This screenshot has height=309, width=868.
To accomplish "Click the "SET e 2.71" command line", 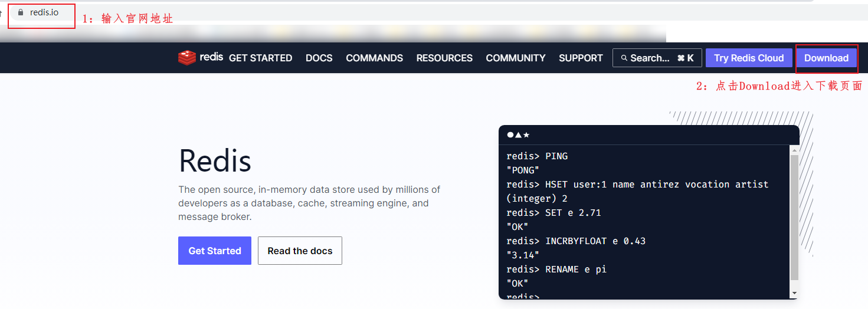I will (x=553, y=213).
